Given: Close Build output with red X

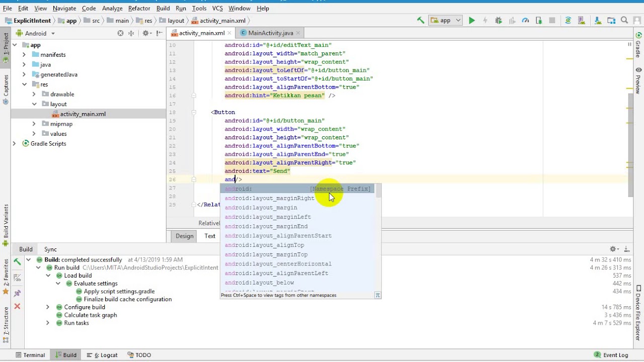Looking at the screenshot, I should point(17,306).
